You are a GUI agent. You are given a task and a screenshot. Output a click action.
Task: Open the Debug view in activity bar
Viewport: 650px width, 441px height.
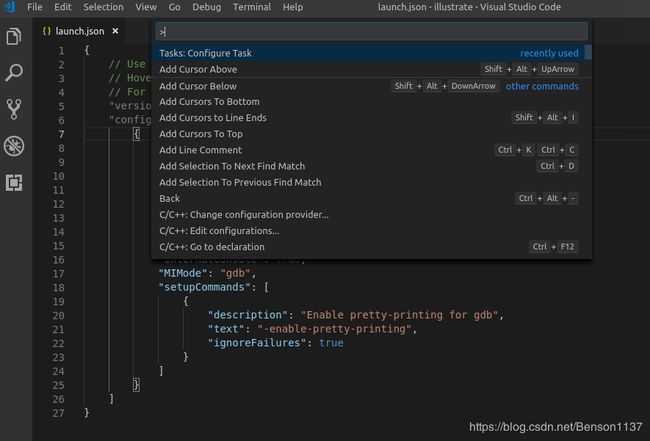click(x=14, y=146)
